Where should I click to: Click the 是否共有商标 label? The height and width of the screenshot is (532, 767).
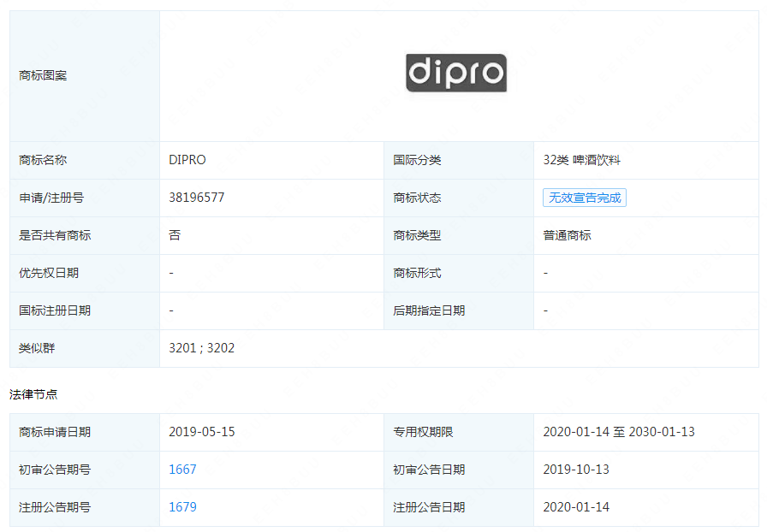click(x=55, y=235)
